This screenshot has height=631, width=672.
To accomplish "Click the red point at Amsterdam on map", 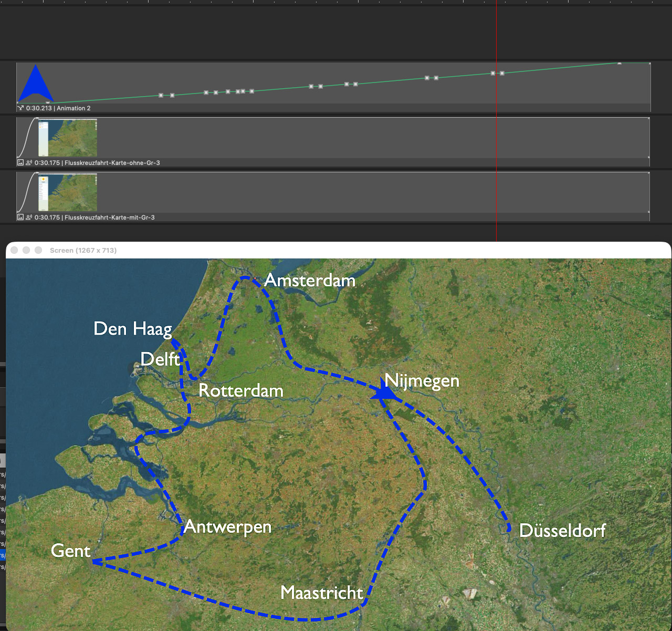I will pyautogui.click(x=255, y=278).
